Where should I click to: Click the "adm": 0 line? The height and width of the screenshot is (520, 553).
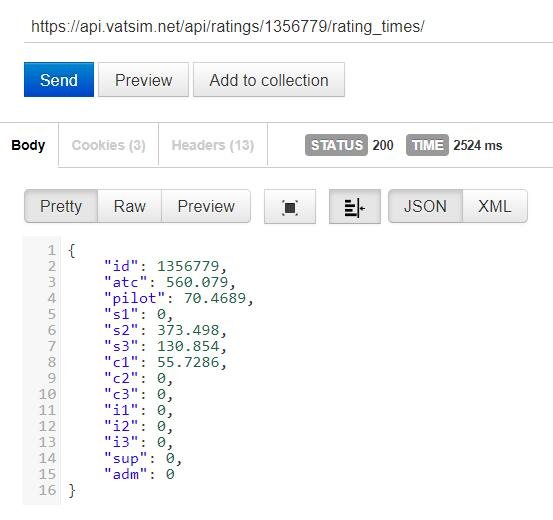point(139,474)
